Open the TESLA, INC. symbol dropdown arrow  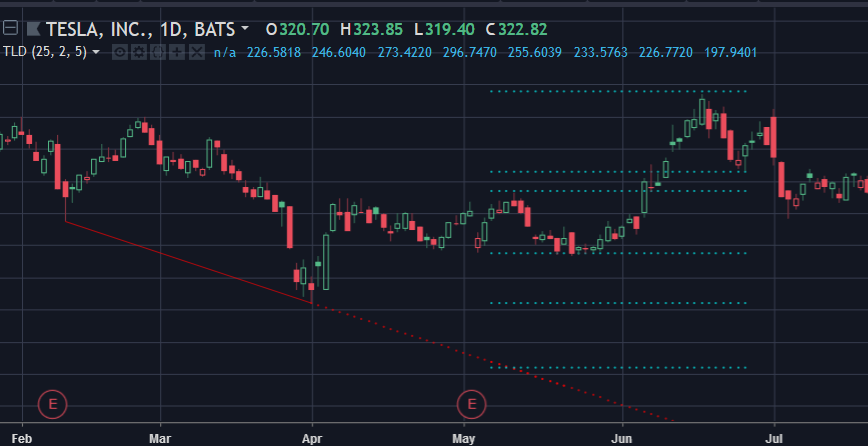(245, 28)
